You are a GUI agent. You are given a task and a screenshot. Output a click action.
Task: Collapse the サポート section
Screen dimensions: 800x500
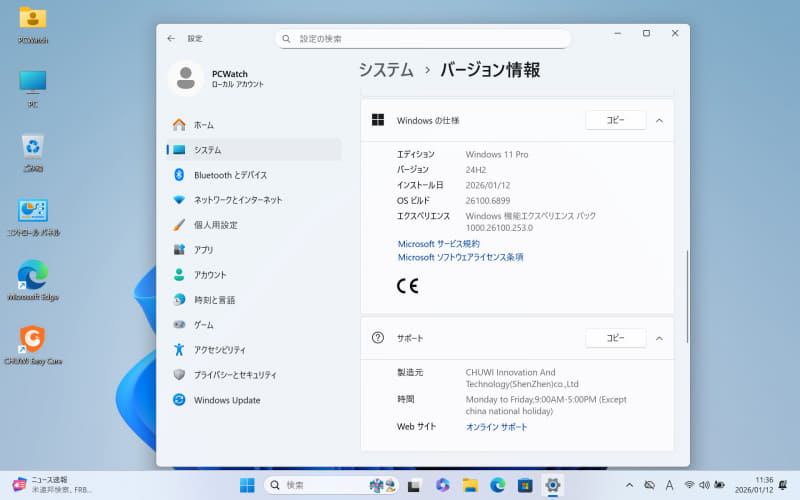[659, 339]
